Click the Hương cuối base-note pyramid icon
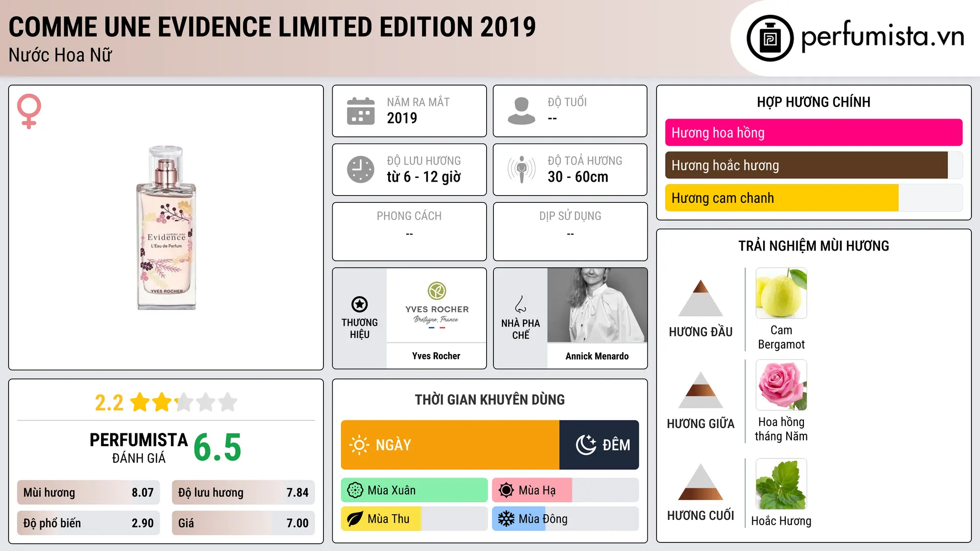Viewport: 980px width, 551px height. (701, 482)
